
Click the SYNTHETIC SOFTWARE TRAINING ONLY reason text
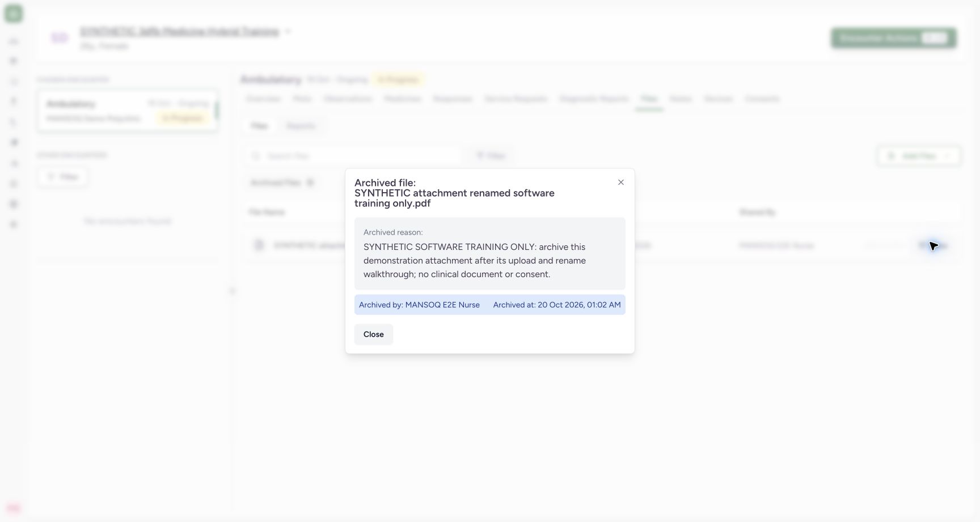pos(475,261)
